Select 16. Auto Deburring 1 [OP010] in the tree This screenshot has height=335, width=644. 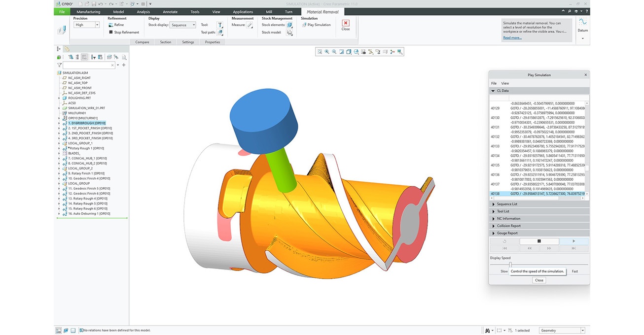[x=89, y=214]
